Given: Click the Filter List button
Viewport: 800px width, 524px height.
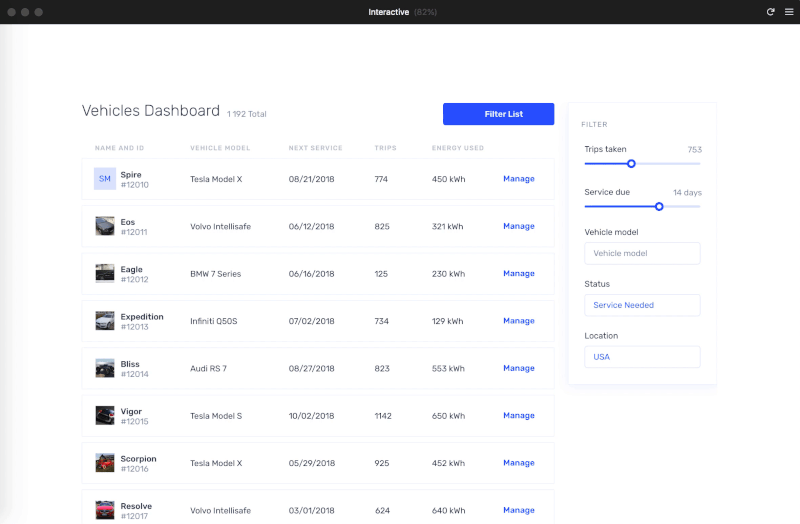Looking at the screenshot, I should tap(498, 114).
